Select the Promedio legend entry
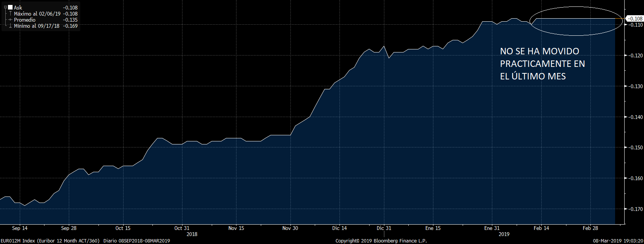The height and width of the screenshot is (244, 644). (x=25, y=20)
